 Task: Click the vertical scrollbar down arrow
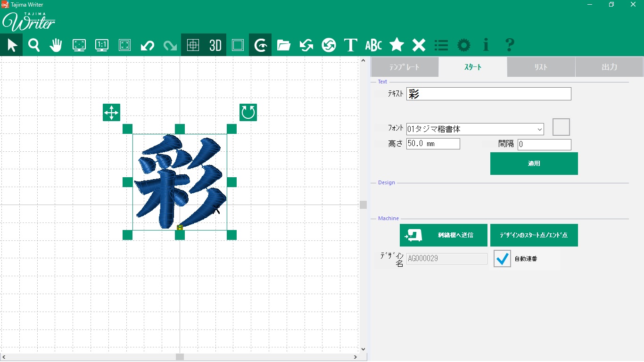(363, 349)
